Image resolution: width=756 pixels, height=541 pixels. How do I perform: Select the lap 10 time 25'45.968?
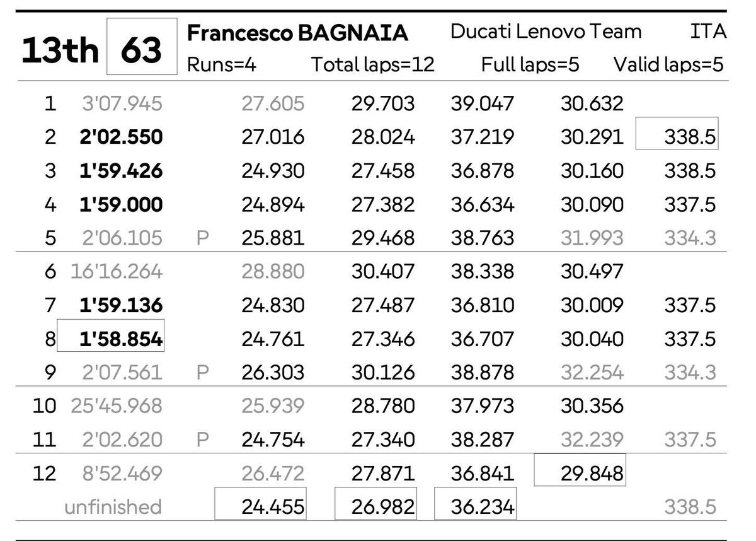[116, 406]
